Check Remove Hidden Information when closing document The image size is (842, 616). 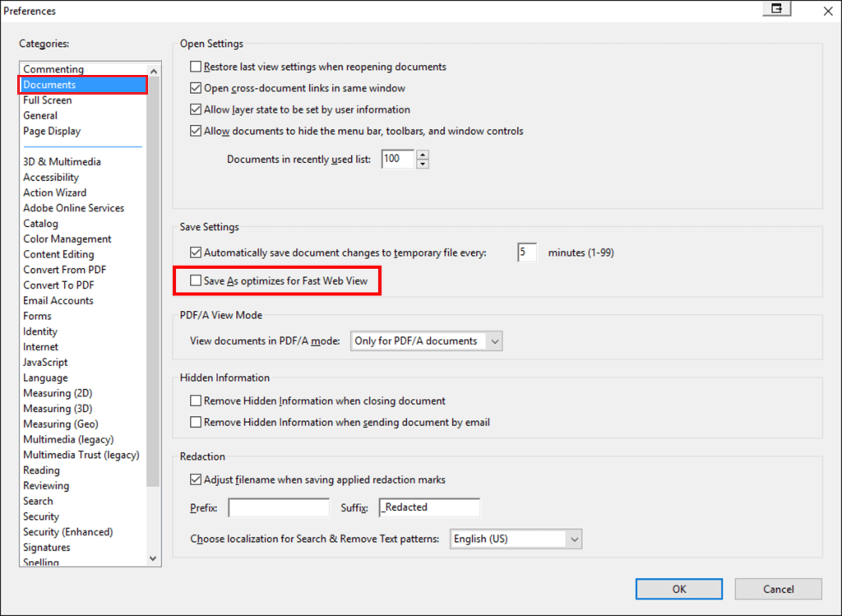(x=196, y=401)
